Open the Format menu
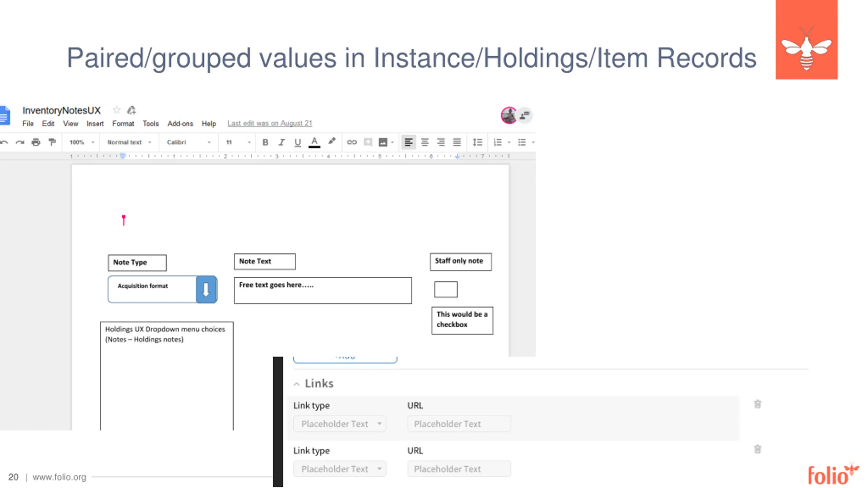This screenshot has width=868, height=488. (x=123, y=124)
